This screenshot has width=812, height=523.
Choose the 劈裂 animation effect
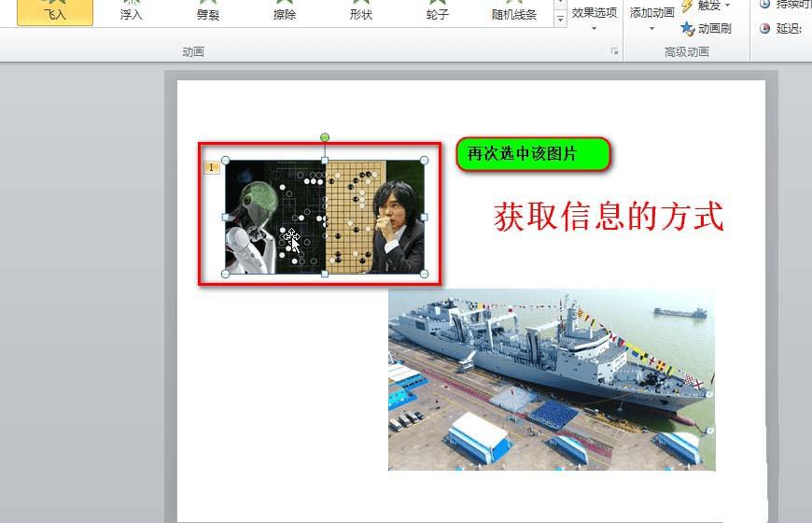pos(207,12)
